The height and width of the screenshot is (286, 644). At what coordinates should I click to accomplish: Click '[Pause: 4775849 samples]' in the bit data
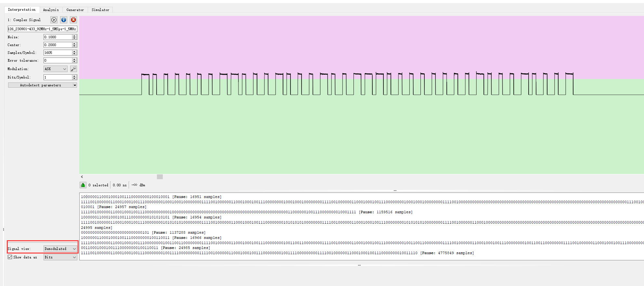point(447,253)
